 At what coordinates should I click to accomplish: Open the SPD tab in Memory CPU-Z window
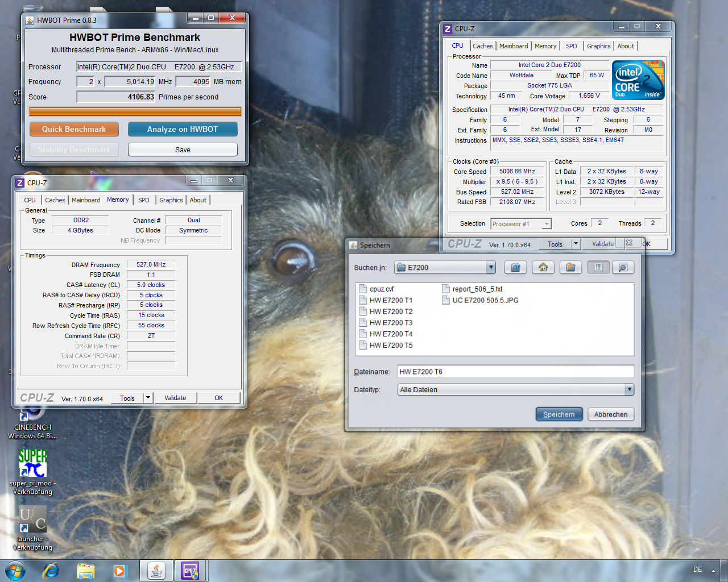click(144, 200)
